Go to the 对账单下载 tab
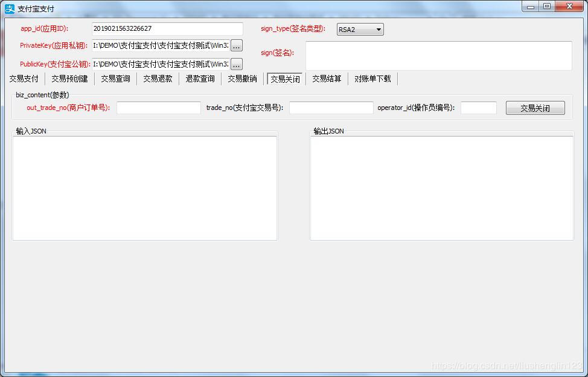Viewport: 588px width, 377px height. tap(372, 79)
